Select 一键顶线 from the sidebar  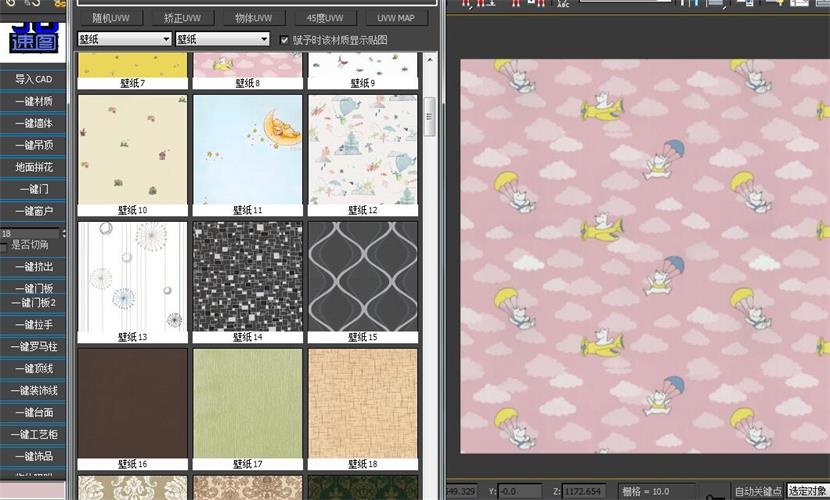pos(33,368)
